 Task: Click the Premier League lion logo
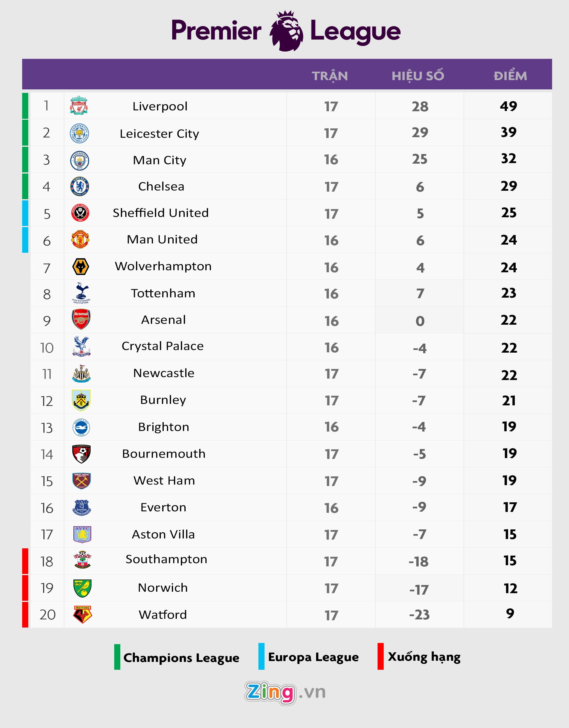[286, 31]
